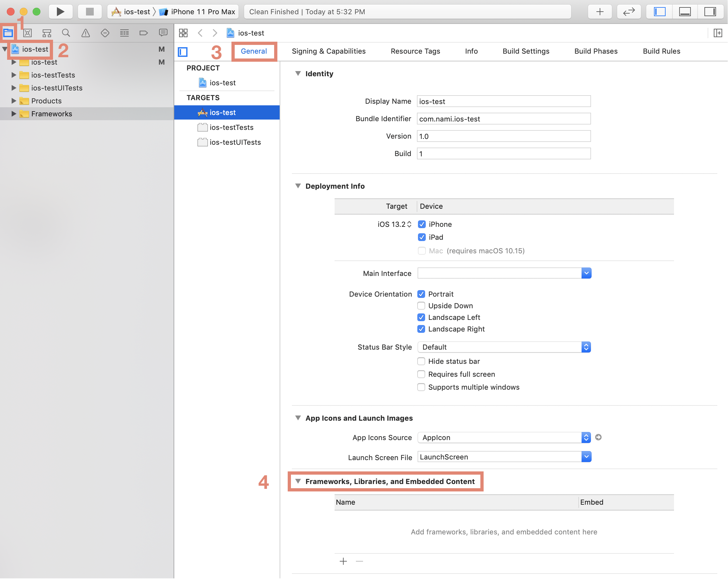
Task: Uncheck the iPad device checkbox
Action: pyautogui.click(x=422, y=237)
